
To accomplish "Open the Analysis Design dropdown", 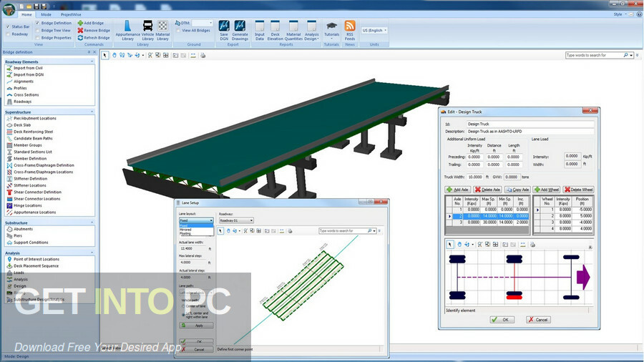I will click(x=311, y=30).
